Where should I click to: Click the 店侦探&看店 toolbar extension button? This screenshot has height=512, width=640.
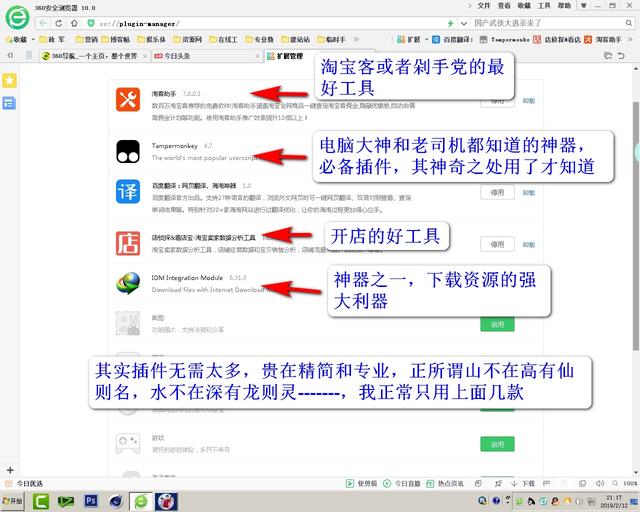[557, 39]
